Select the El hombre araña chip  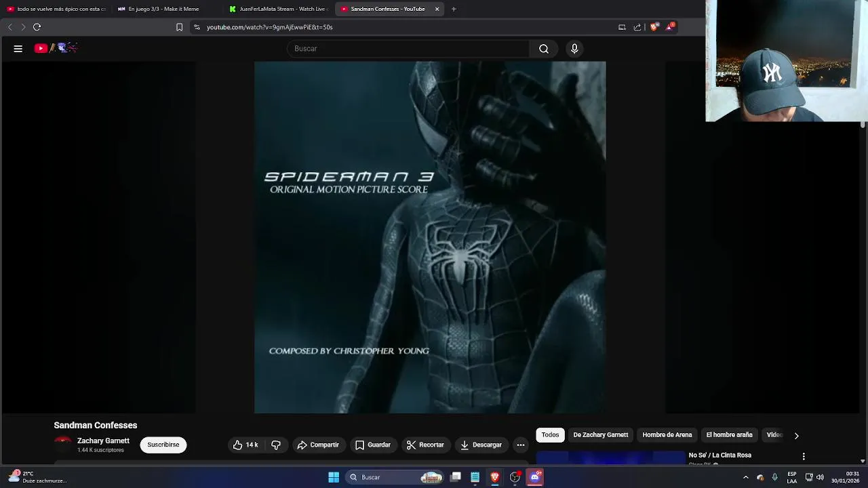tap(729, 435)
